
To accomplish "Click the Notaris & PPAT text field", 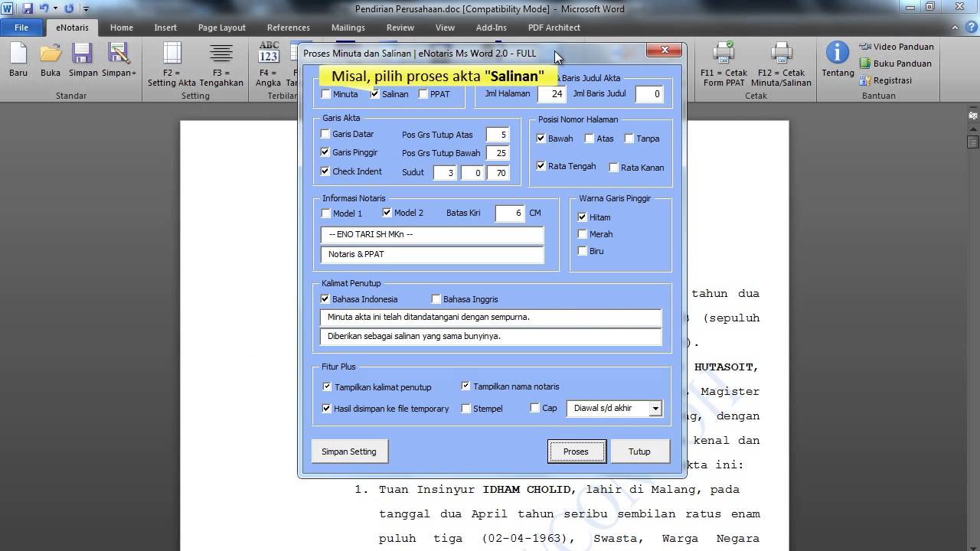I will tap(432, 254).
